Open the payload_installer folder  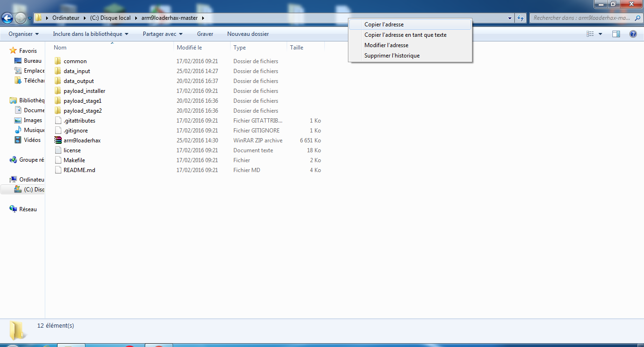coord(84,91)
